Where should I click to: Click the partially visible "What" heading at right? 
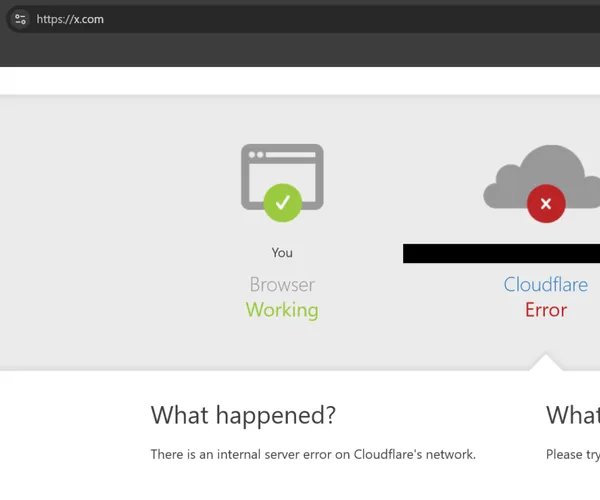pos(572,415)
